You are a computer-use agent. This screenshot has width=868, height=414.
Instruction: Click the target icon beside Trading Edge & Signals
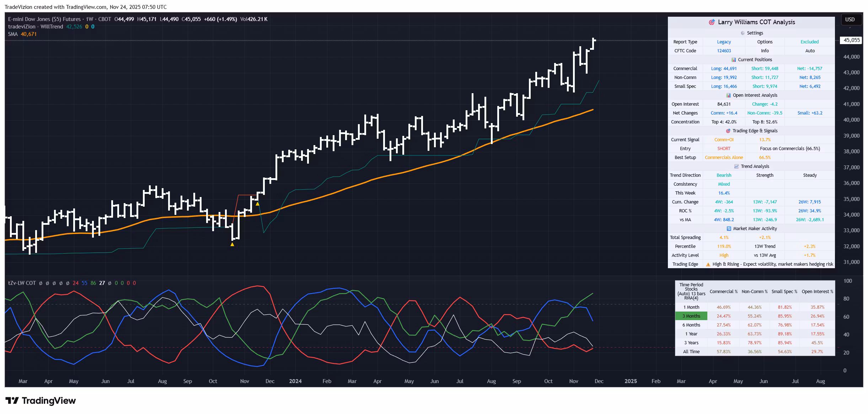tap(728, 131)
